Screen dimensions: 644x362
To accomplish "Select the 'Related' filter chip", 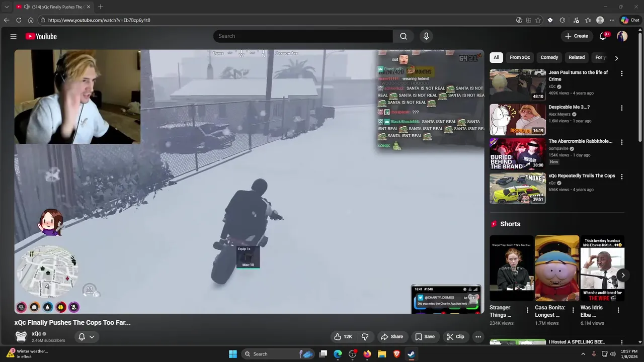I will pos(577,57).
